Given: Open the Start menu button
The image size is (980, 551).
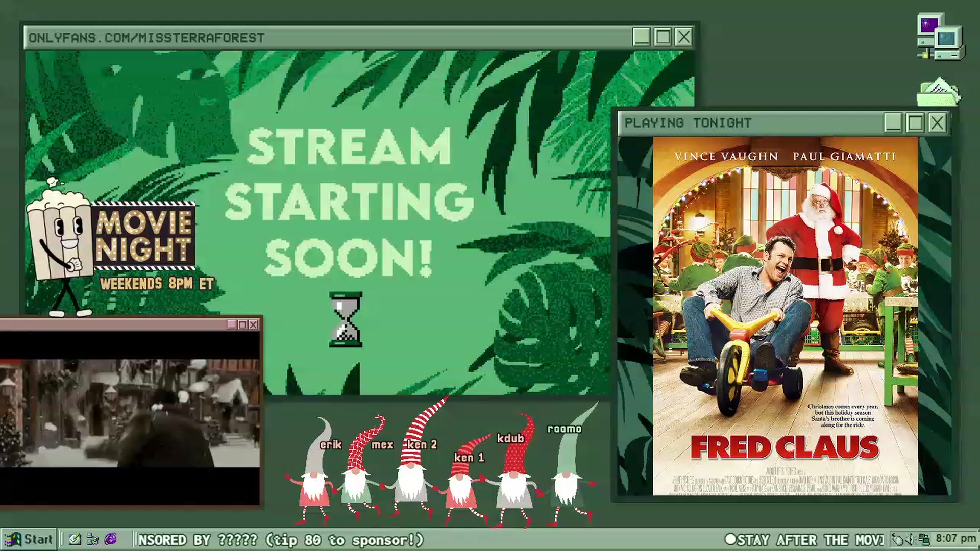Looking at the screenshot, I should [x=28, y=539].
